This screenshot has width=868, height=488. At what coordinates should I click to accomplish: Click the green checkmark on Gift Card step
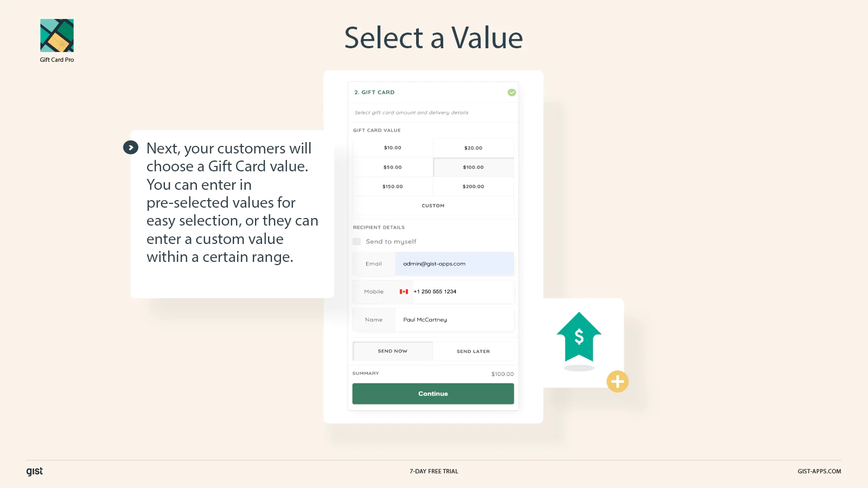point(512,93)
